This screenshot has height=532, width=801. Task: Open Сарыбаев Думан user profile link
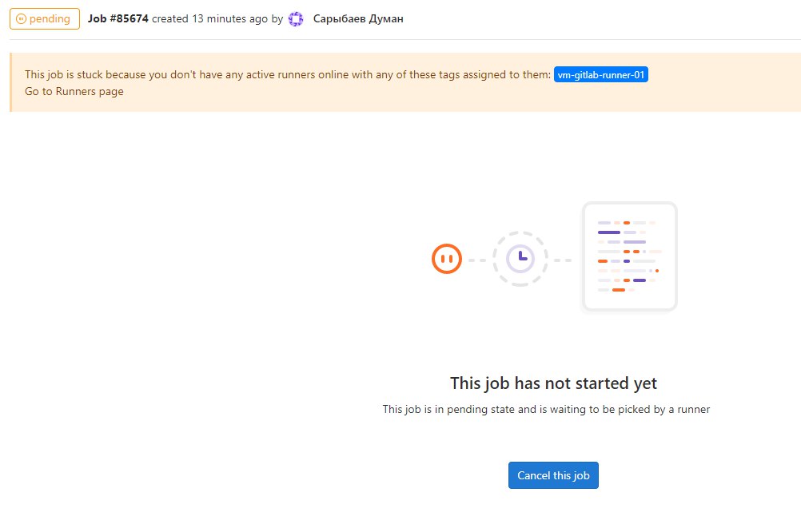tap(358, 19)
